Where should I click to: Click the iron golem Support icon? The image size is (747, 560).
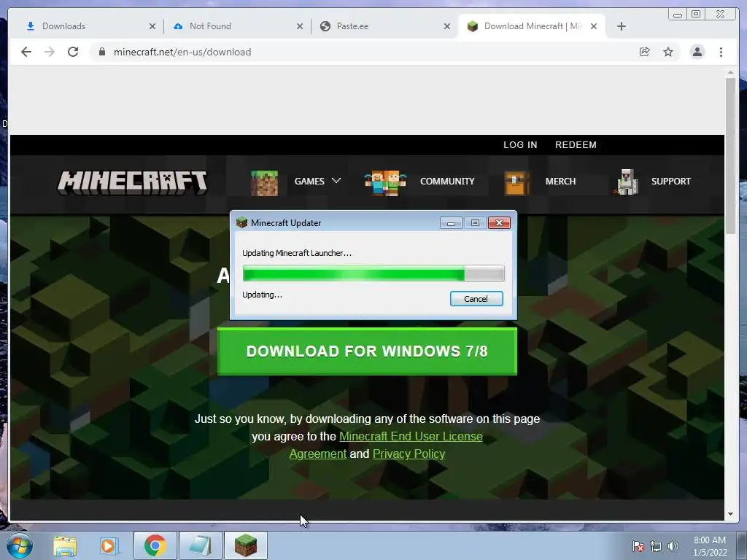626,182
